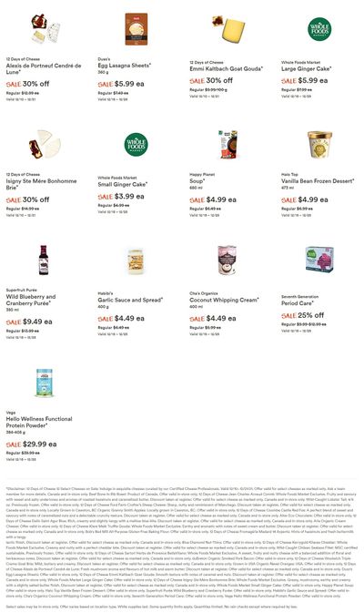
Task: Open the Isigny Ste Mère Bonhomme Brie image
Action: click(x=45, y=144)
